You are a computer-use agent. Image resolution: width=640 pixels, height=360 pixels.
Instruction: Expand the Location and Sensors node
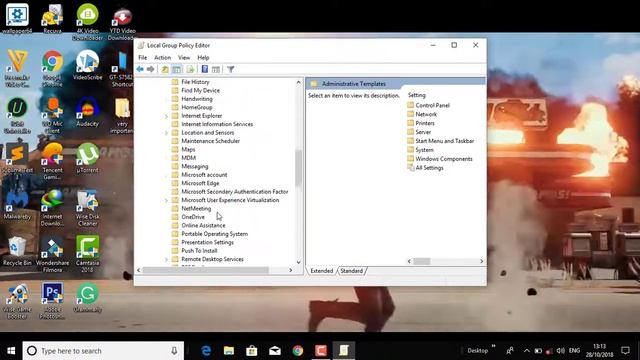[166, 133]
